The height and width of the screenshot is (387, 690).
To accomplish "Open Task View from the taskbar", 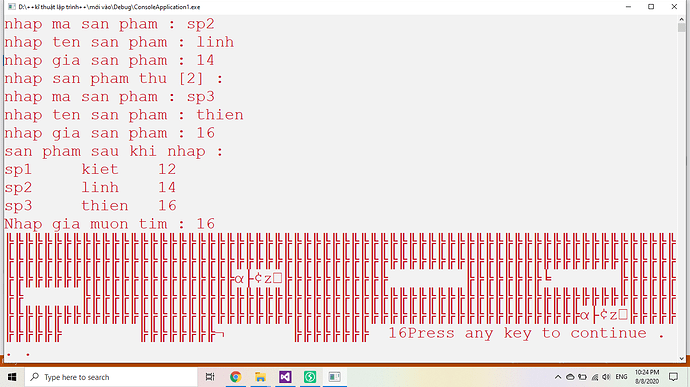I will point(210,377).
